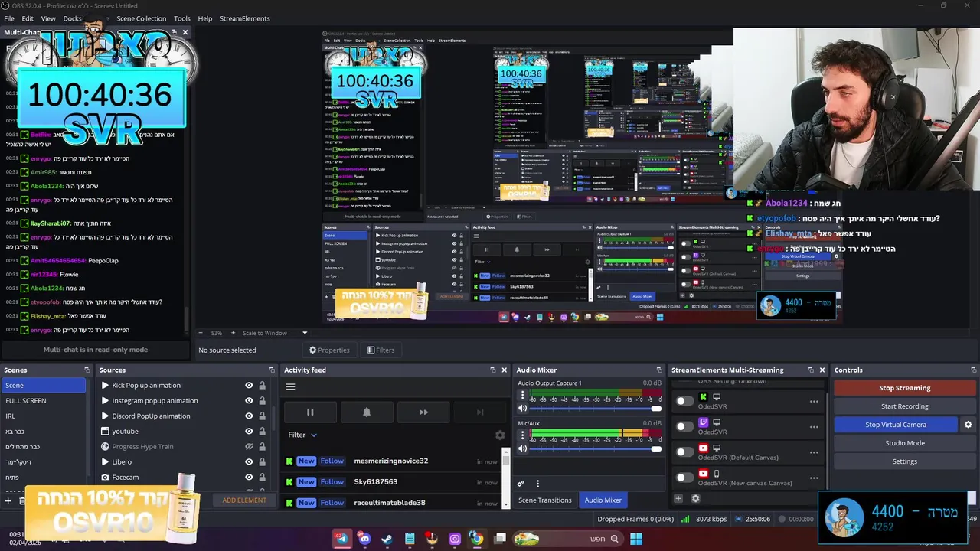
Task: Switch to Audio Mixer tab
Action: coord(603,500)
